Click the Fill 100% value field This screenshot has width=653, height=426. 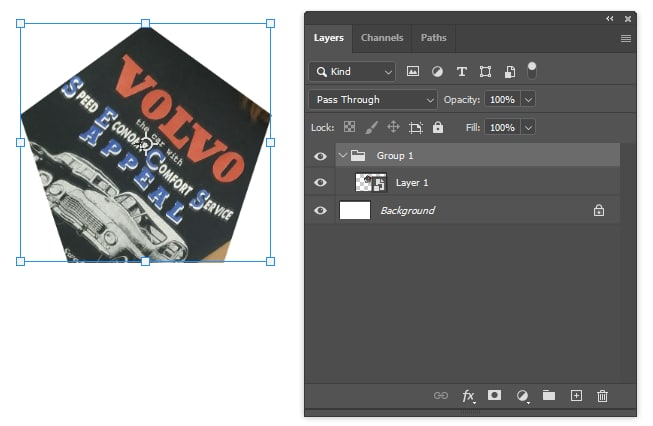[503, 127]
